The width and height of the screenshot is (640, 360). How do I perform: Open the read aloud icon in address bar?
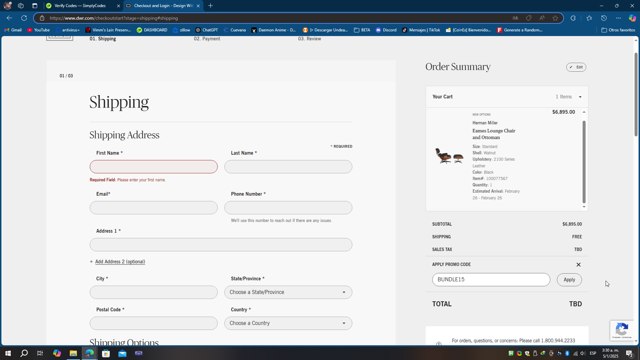pos(542,18)
